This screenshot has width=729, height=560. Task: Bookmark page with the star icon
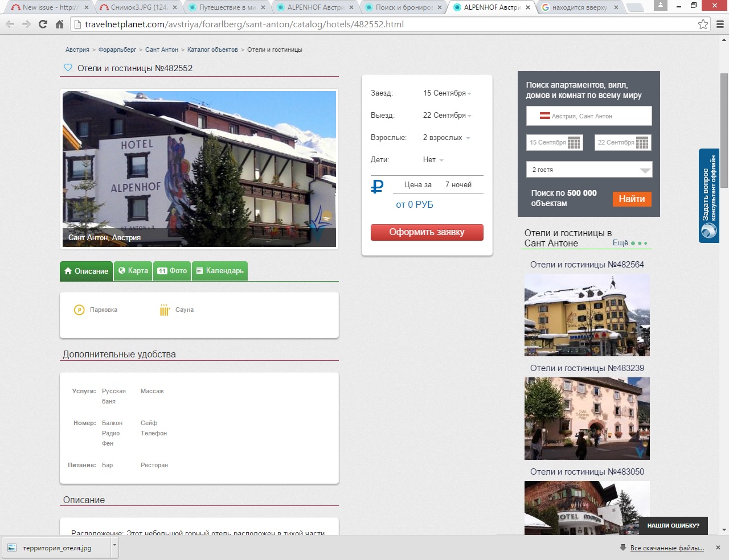(703, 24)
